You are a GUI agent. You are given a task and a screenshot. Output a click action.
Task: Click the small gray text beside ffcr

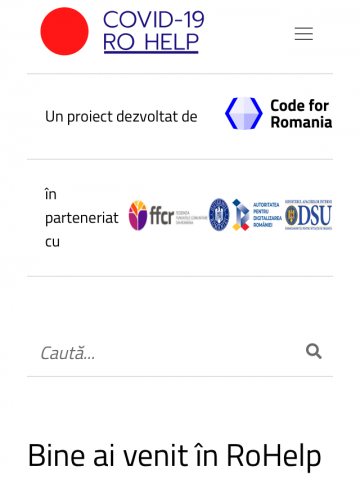[x=191, y=217]
